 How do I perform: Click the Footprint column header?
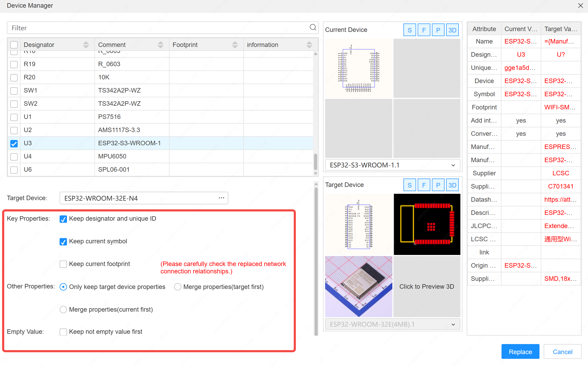click(x=185, y=45)
